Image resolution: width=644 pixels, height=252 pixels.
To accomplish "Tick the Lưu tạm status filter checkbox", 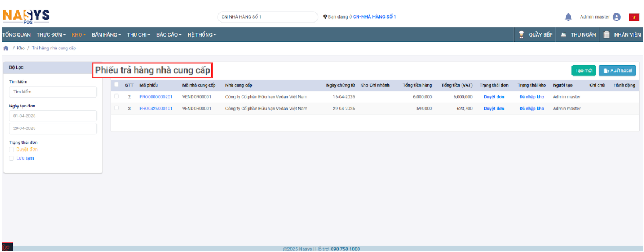I will click(12, 158).
